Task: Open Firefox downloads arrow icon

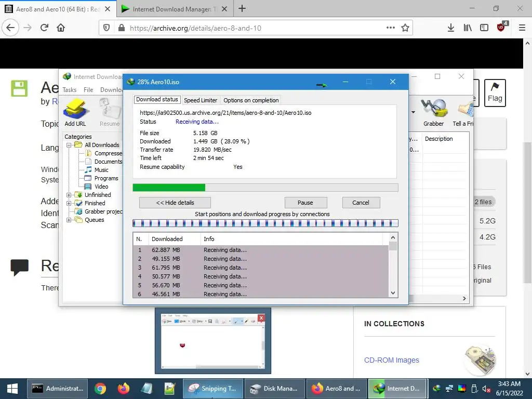Action: click(x=450, y=28)
